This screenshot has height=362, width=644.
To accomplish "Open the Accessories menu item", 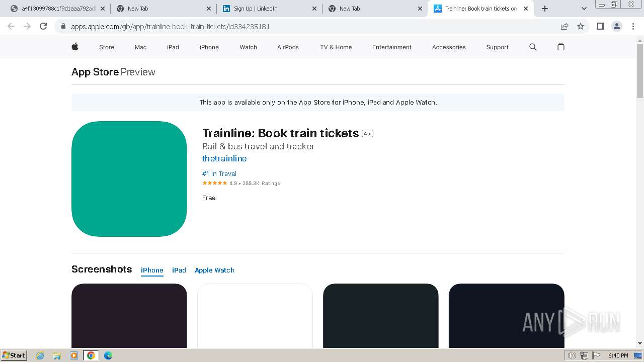I will click(x=449, y=47).
